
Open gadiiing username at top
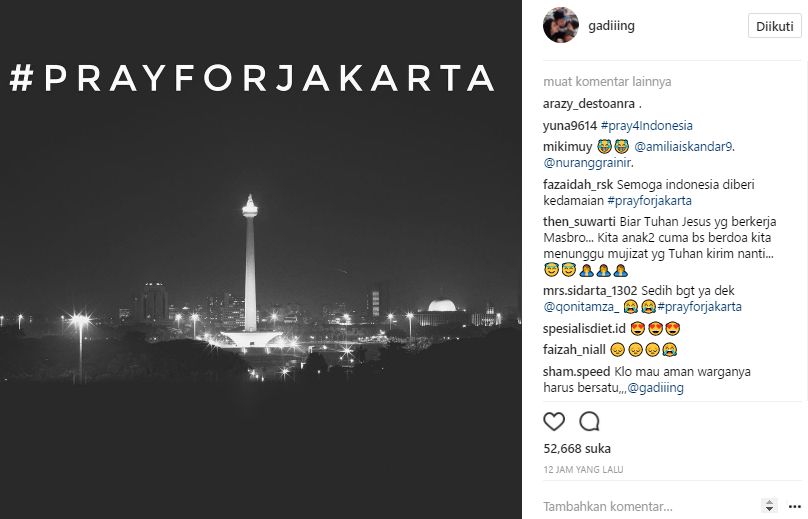[x=611, y=26]
